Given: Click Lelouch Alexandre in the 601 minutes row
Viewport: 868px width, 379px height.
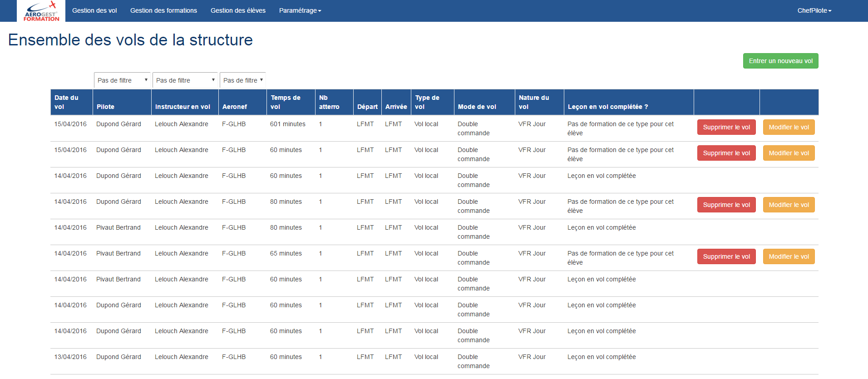Looking at the screenshot, I should click(182, 124).
